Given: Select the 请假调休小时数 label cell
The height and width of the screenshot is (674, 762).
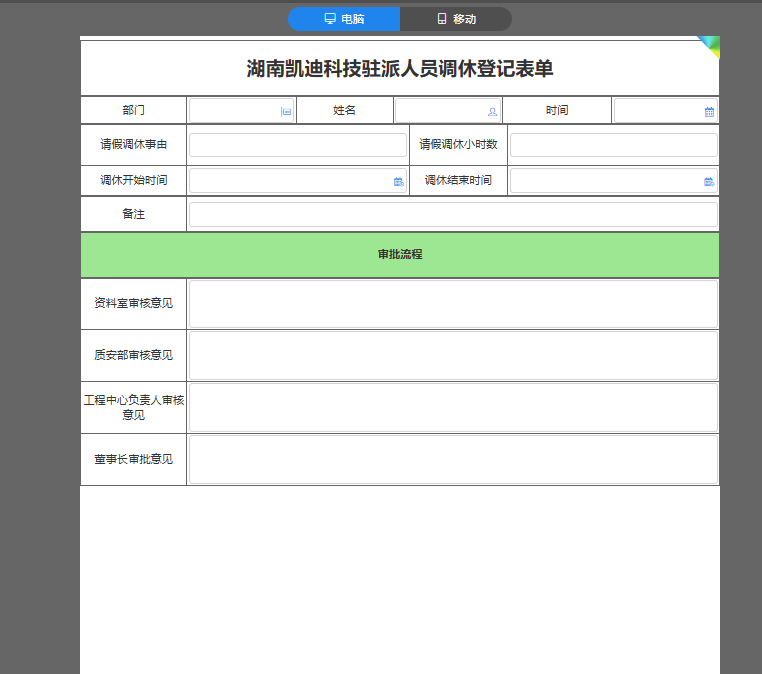Looking at the screenshot, I should click(x=458, y=145).
